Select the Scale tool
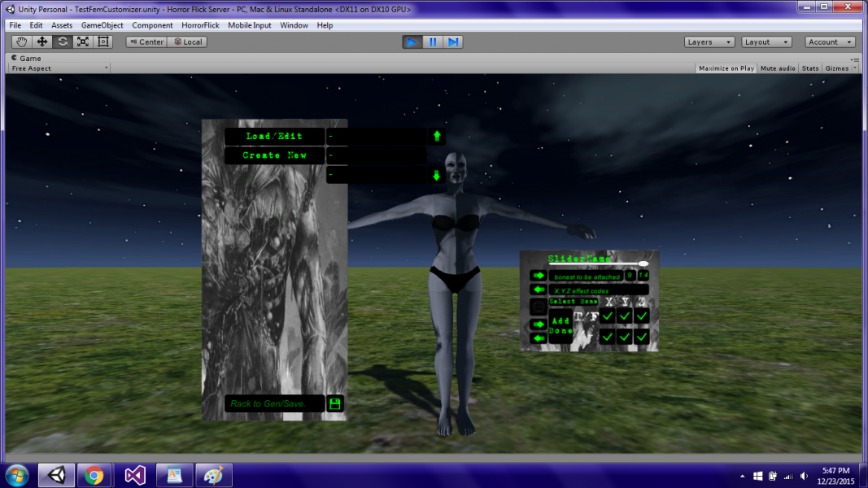 pos(83,41)
